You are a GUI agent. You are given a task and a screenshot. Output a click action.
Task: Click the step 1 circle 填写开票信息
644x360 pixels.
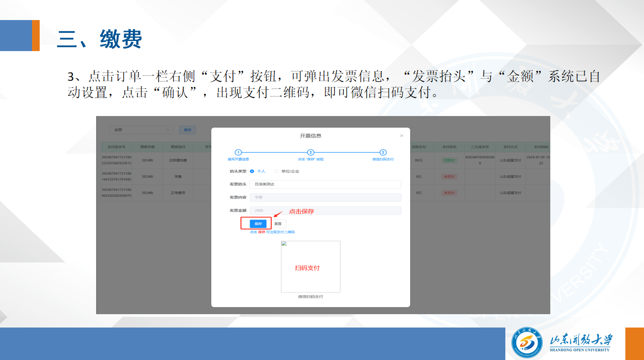coord(238,152)
